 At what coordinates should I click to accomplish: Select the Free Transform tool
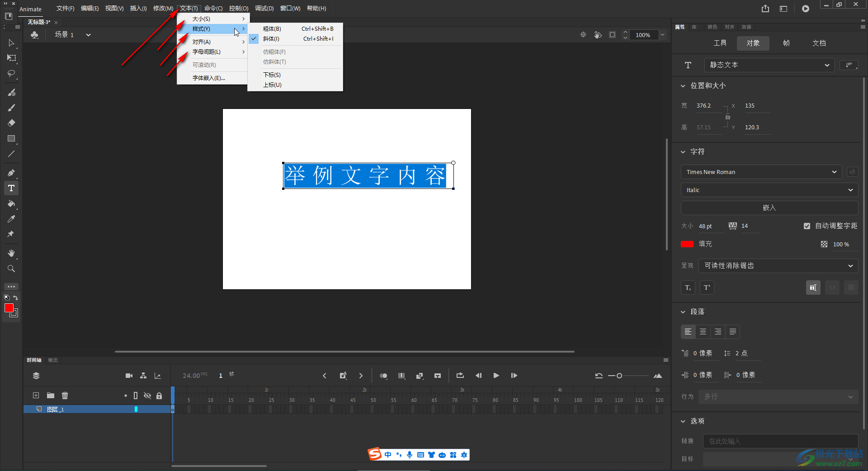pos(11,58)
